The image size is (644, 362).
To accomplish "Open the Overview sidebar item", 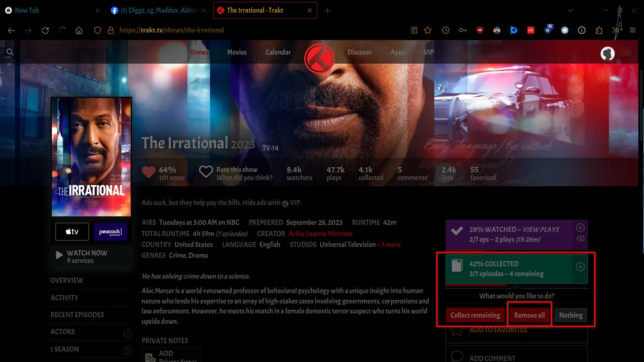I will (66, 280).
